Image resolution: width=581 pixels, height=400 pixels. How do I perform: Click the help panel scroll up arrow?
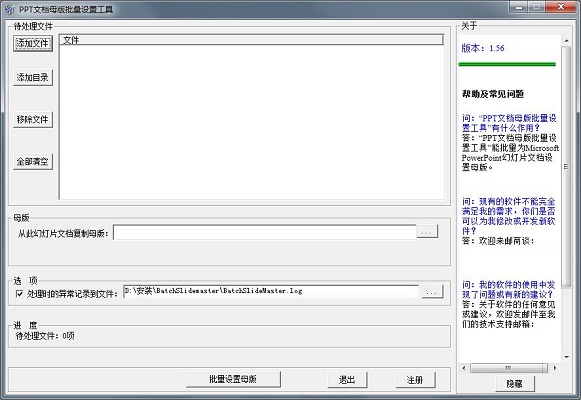pyautogui.click(x=566, y=40)
